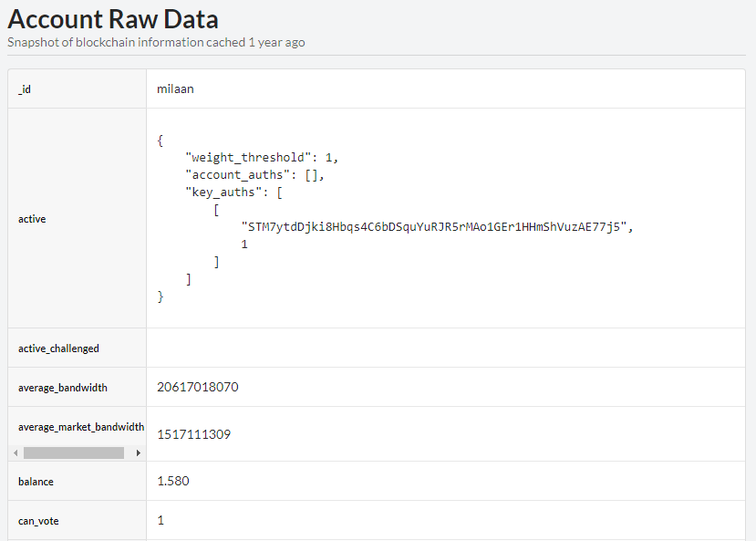Click the account name milaan
Screen dimensions: 756x541
[175, 89]
